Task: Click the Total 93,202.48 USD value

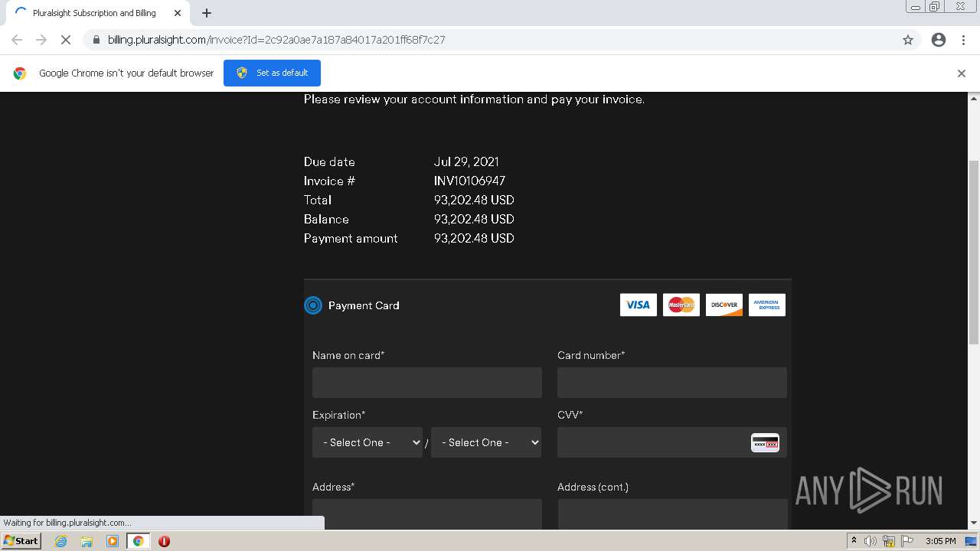Action: pyautogui.click(x=474, y=200)
